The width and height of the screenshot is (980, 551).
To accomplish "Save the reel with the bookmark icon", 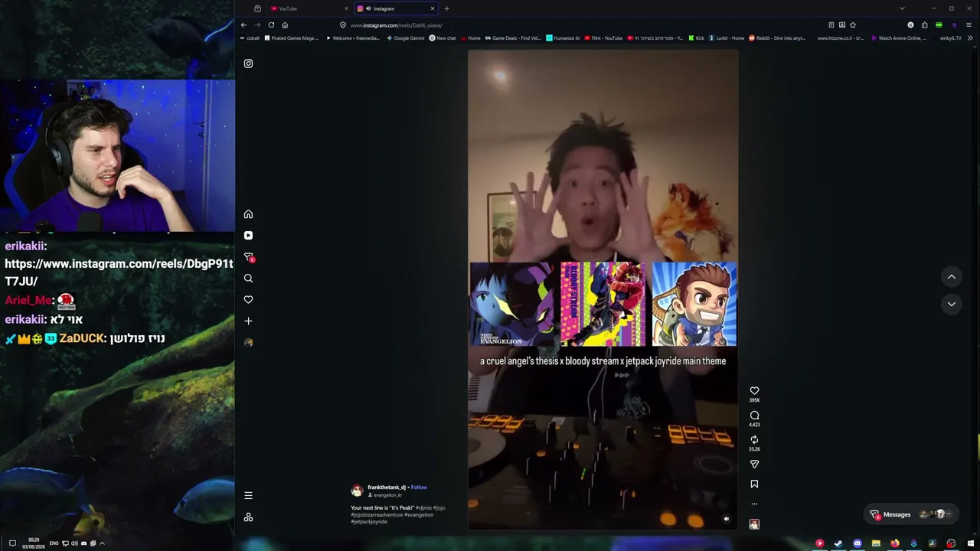I will [x=754, y=484].
